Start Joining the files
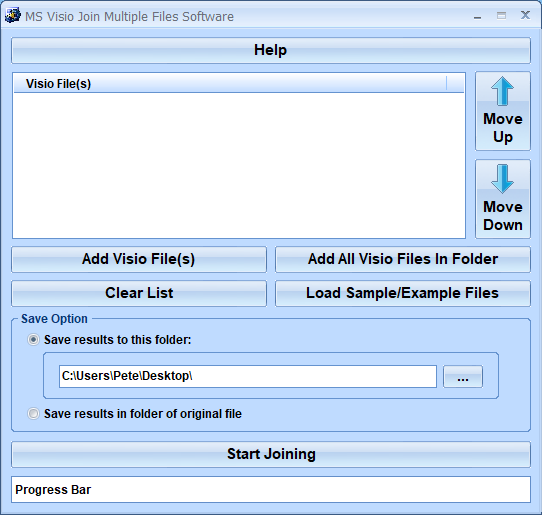Viewport: 542px width, 515px height. tap(271, 454)
